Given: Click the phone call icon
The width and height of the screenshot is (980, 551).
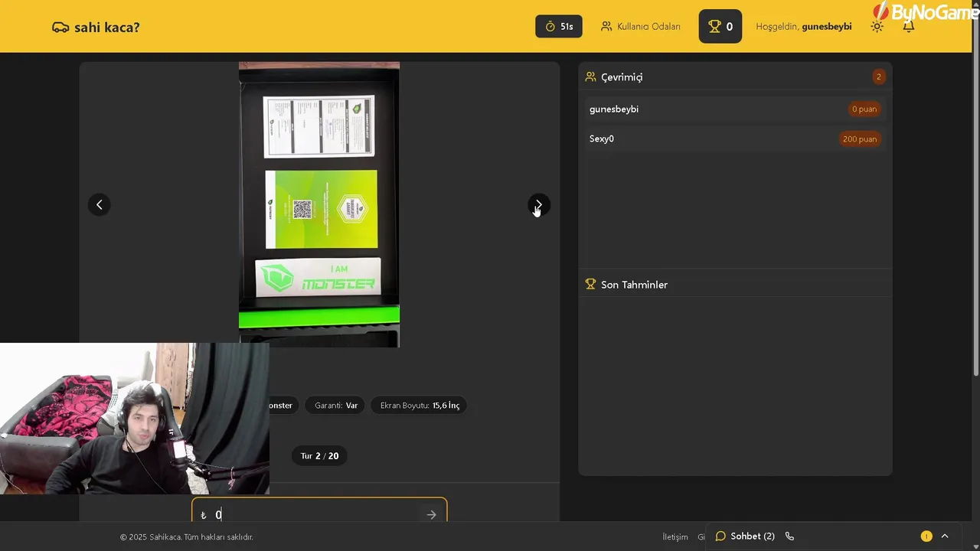Looking at the screenshot, I should (790, 536).
